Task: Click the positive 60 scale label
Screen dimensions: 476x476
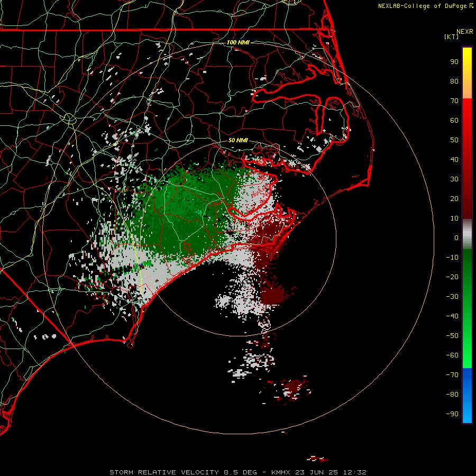Action: [x=454, y=121]
